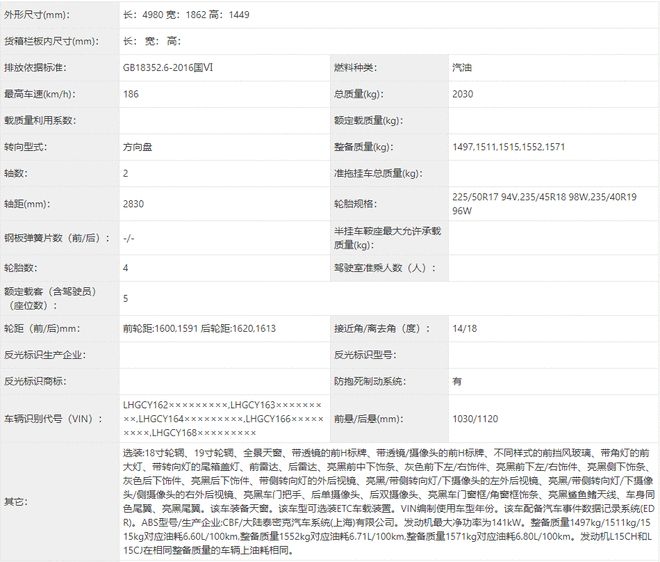This screenshot has height=562, width=660.
Task: Click the 排放依据标准 label
Action: [35, 67]
